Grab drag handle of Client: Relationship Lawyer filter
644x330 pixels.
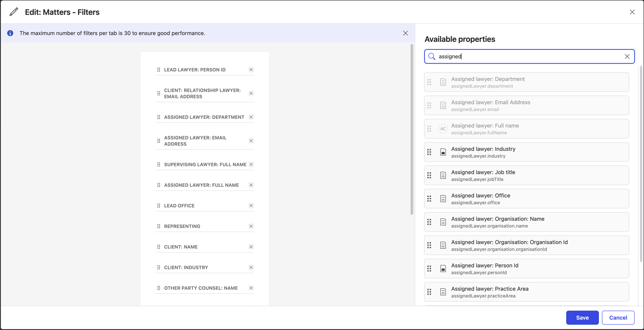click(158, 93)
